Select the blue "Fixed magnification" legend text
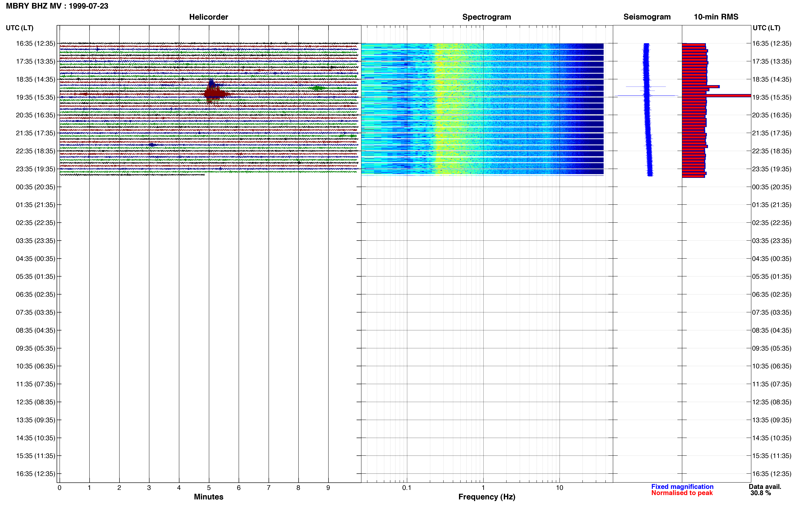The height and width of the screenshot is (508, 812). point(682,486)
